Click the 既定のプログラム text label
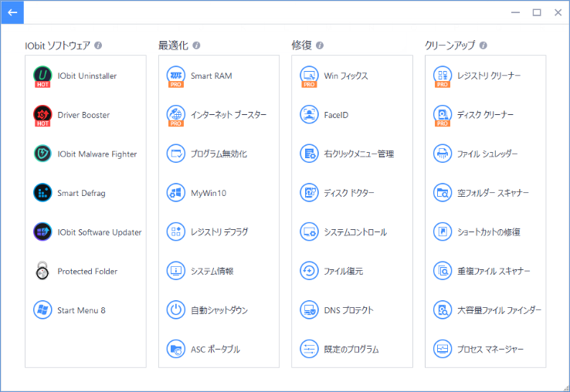This screenshot has height=392, width=570. 351,350
